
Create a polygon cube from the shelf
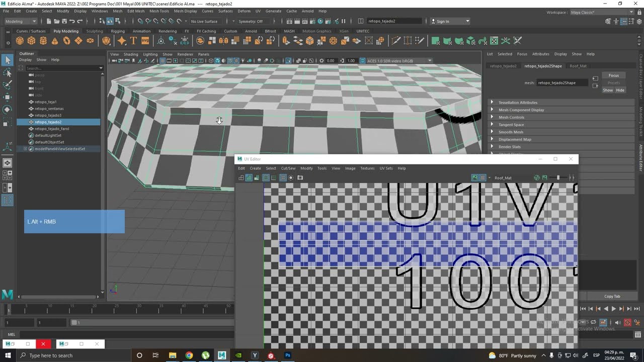pyautogui.click(x=31, y=41)
